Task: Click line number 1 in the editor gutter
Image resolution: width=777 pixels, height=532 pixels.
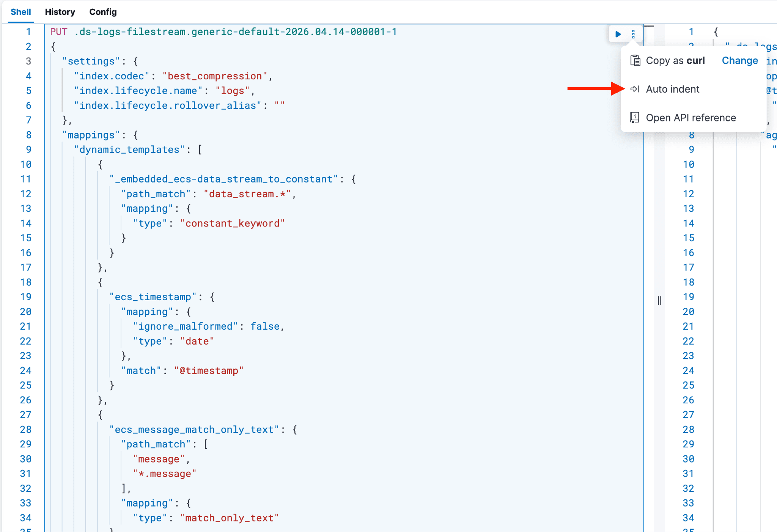Action: point(28,32)
